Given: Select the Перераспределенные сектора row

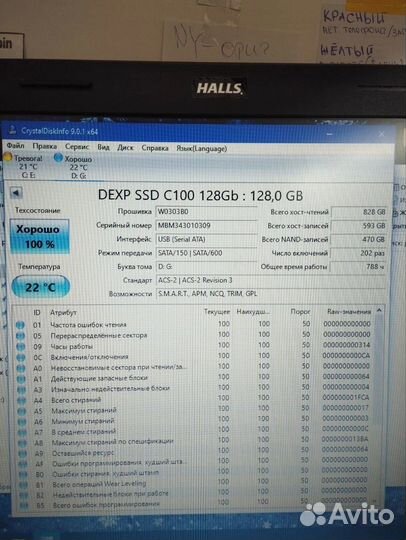Looking at the screenshot, I should click(194, 335).
